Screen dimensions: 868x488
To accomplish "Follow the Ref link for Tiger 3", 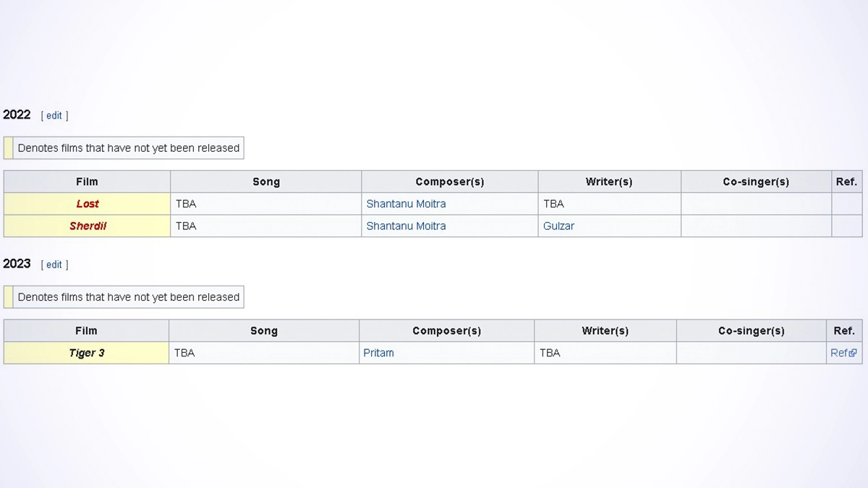I will pos(839,354).
